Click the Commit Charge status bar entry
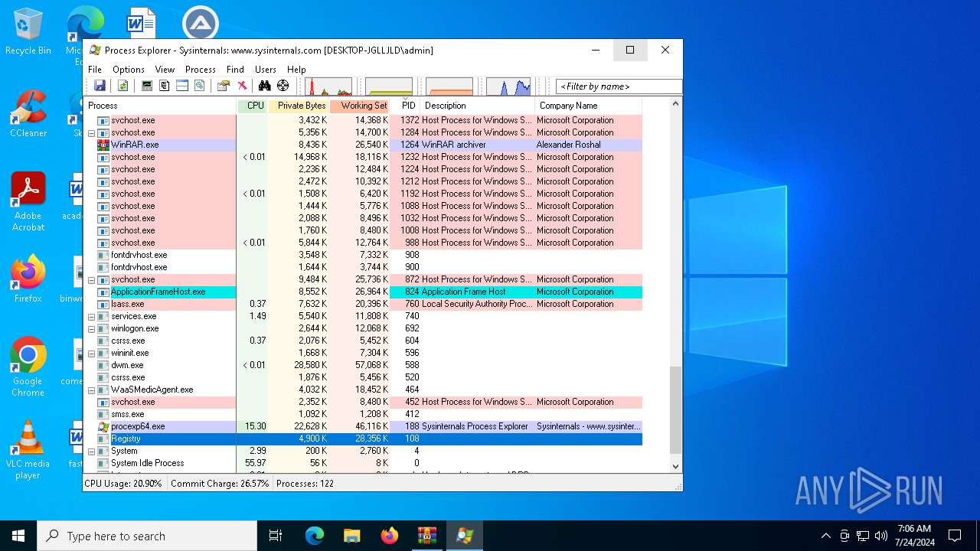980x551 pixels. click(x=220, y=484)
